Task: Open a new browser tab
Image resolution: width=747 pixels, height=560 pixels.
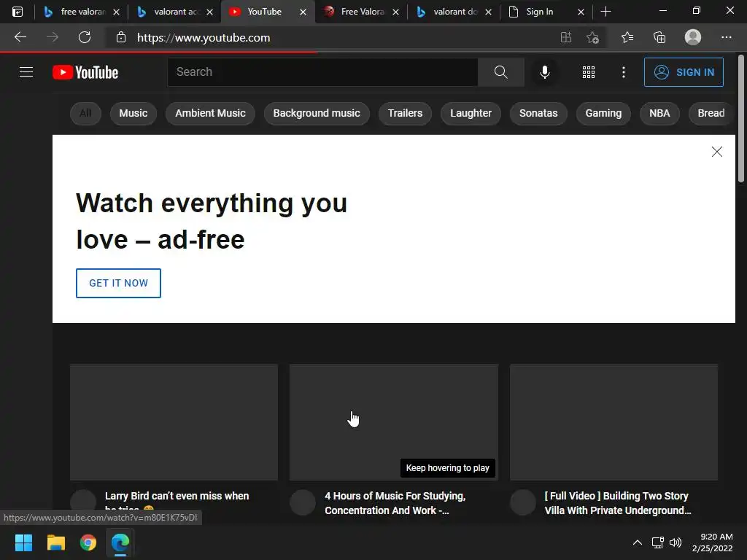Action: pos(605,12)
